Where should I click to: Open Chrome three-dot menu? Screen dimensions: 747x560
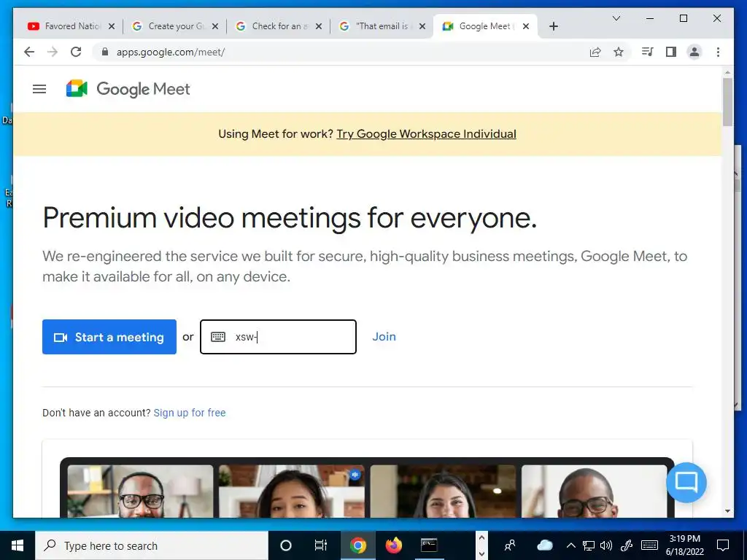[x=718, y=52]
